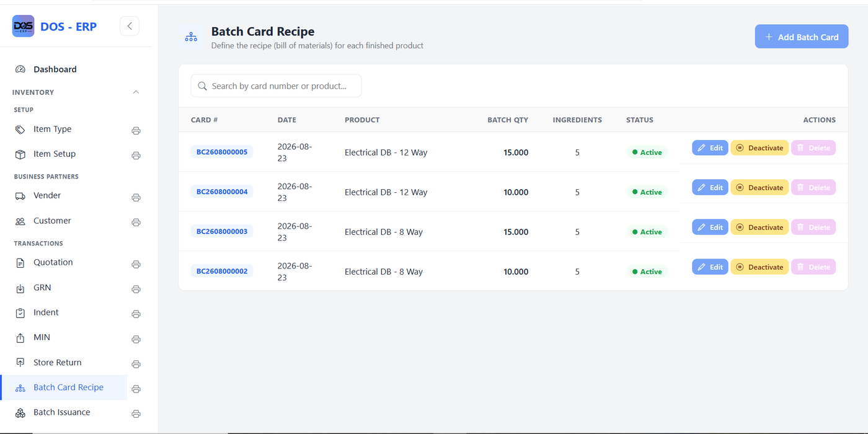Screen dimensions: 868x434
Task: Click the GRN download icon
Action: [x=20, y=288]
